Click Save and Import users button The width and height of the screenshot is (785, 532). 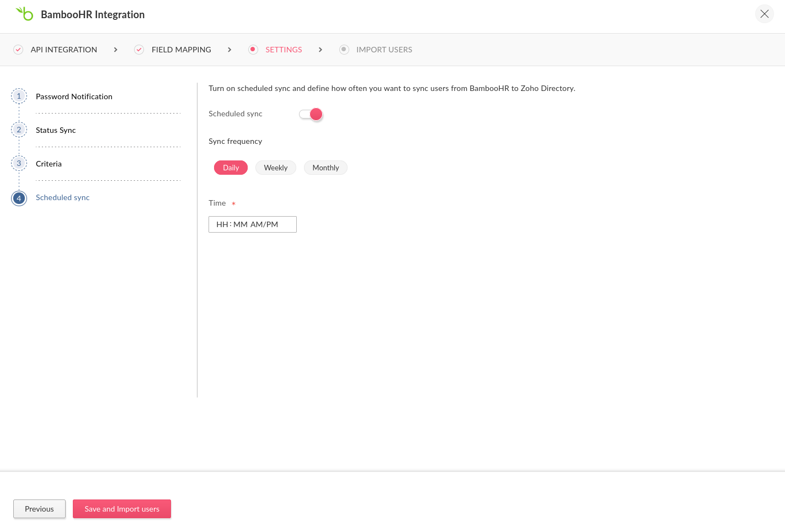pyautogui.click(x=122, y=509)
